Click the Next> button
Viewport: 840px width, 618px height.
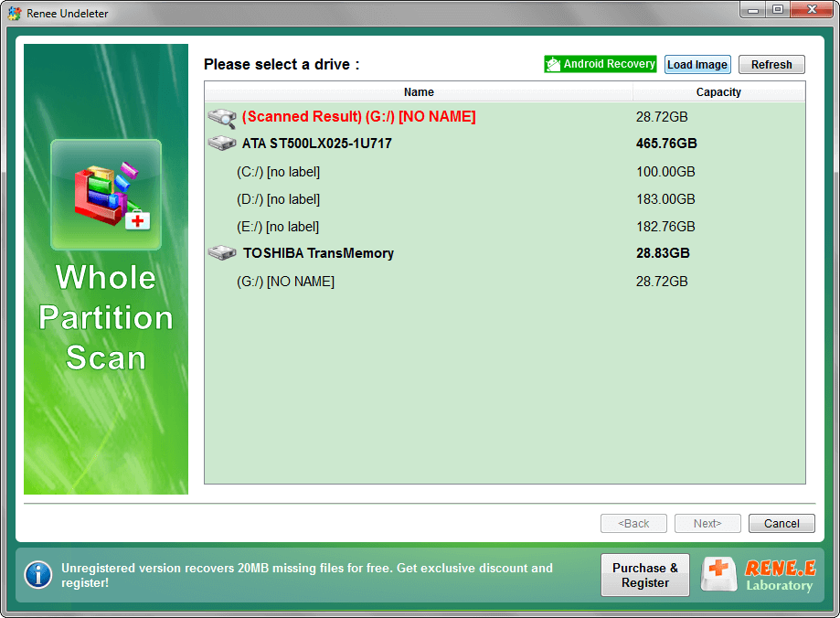pos(707,523)
